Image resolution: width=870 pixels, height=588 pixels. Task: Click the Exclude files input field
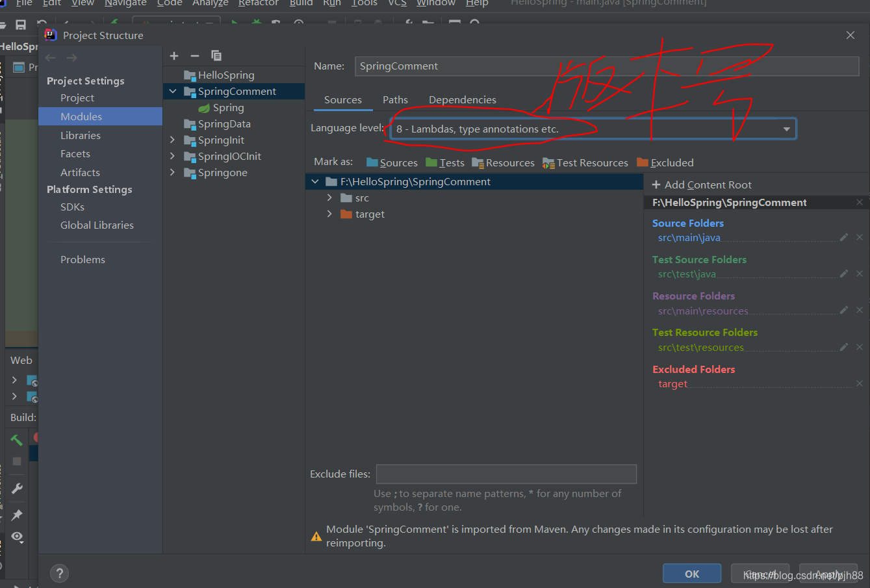[506, 474]
